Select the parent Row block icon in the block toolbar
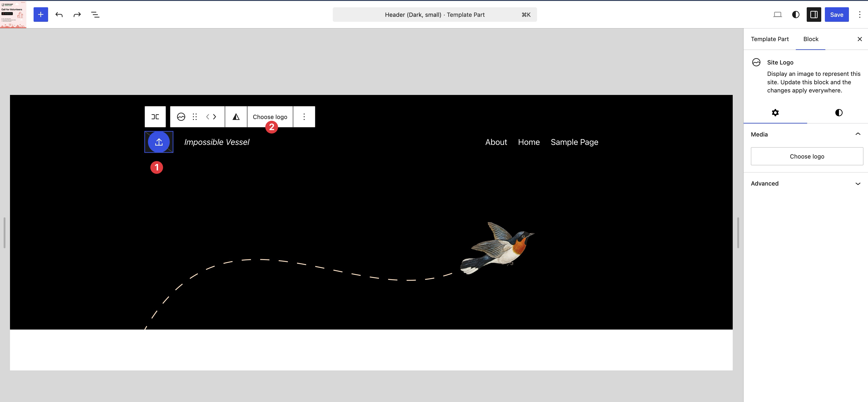The image size is (868, 402). pyautogui.click(x=155, y=117)
